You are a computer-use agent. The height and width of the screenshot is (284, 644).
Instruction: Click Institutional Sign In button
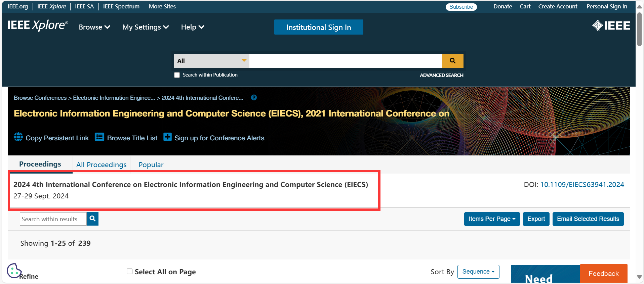pos(319,27)
